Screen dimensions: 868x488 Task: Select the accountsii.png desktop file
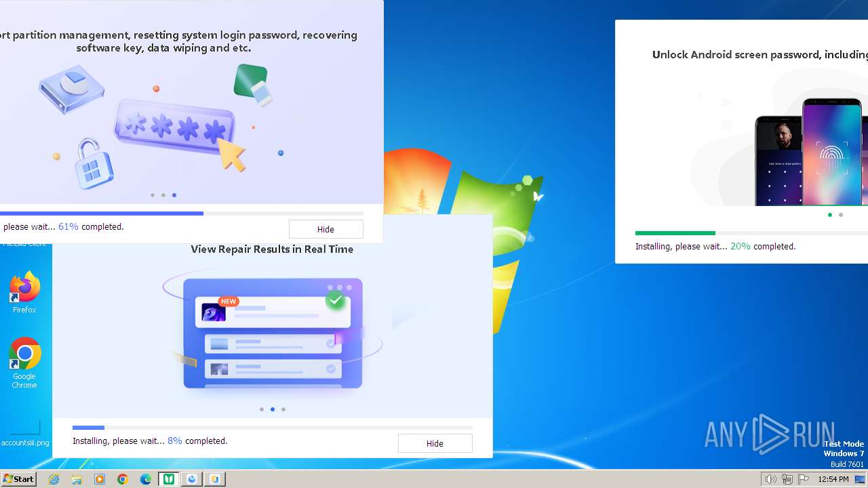click(25, 432)
